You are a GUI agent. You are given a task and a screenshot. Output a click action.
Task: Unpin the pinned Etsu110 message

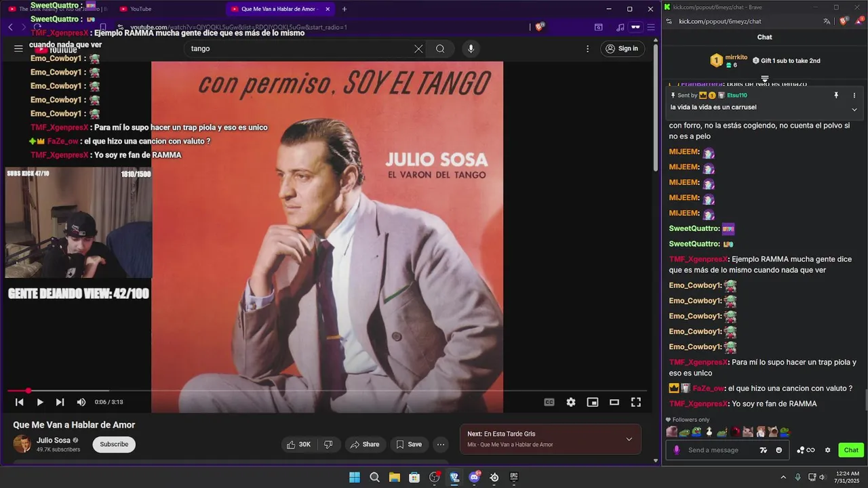[836, 96]
